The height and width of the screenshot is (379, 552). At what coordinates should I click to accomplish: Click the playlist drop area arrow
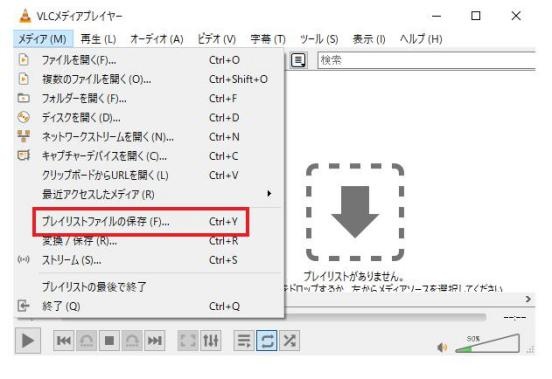(355, 212)
